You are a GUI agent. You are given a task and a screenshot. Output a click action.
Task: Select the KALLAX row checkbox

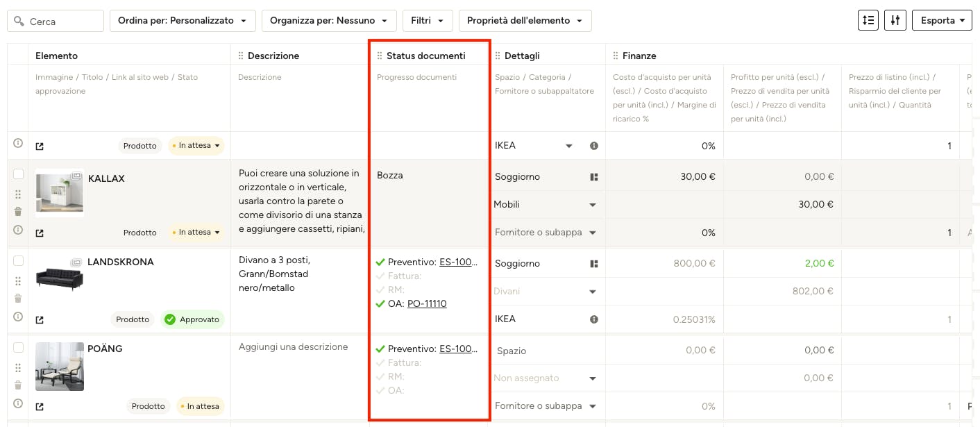pos(18,174)
